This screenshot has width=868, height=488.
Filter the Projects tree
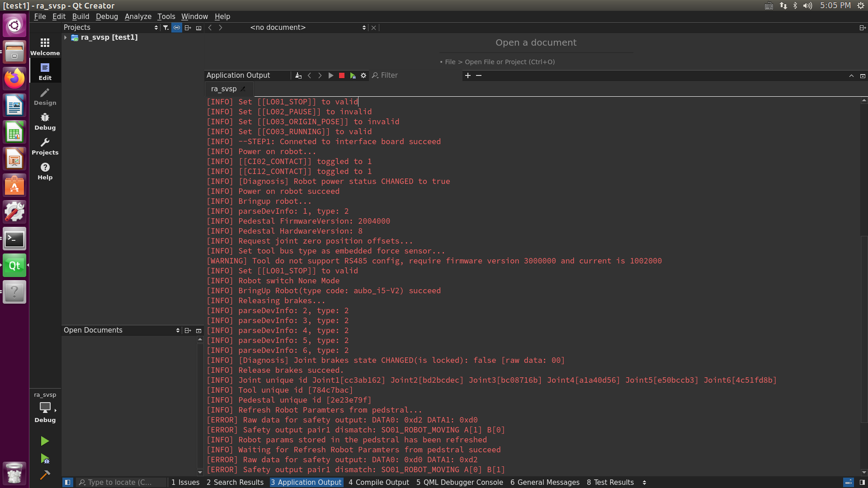click(166, 28)
